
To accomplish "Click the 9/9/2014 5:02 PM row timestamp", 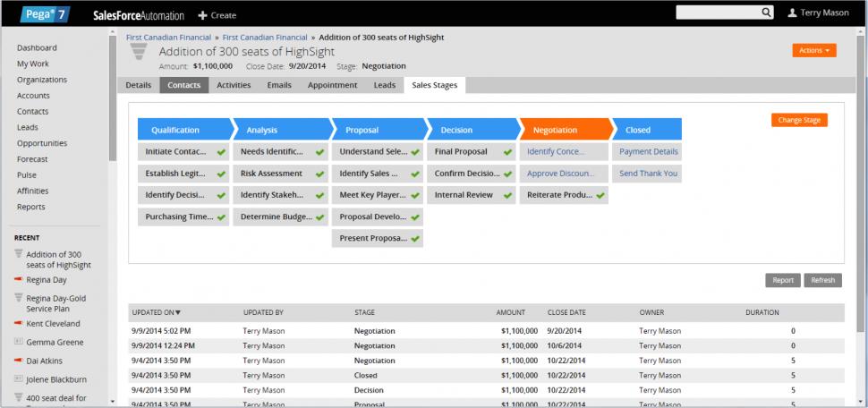I will (159, 331).
